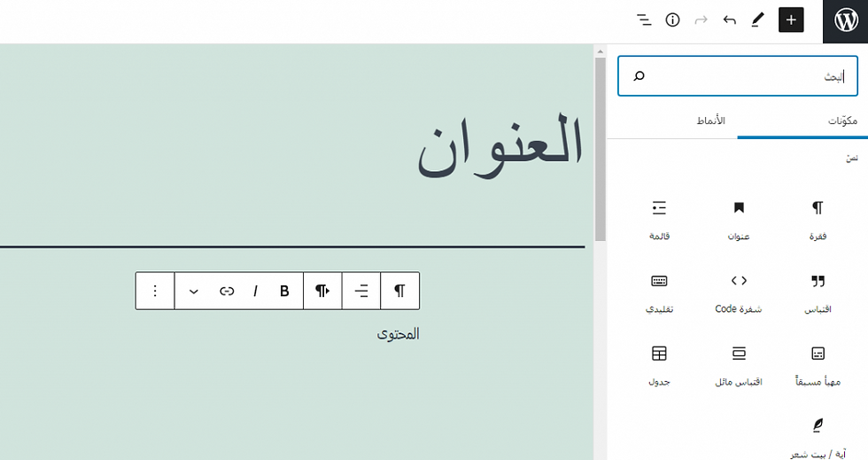The image size is (868, 460).
Task: Expand the more rich text controls chevron
Action: (194, 291)
